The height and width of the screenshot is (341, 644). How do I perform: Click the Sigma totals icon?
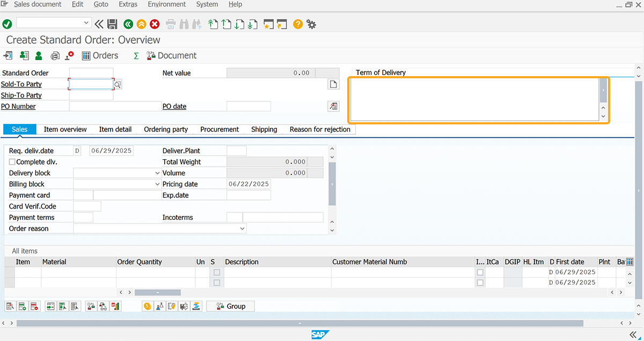136,56
